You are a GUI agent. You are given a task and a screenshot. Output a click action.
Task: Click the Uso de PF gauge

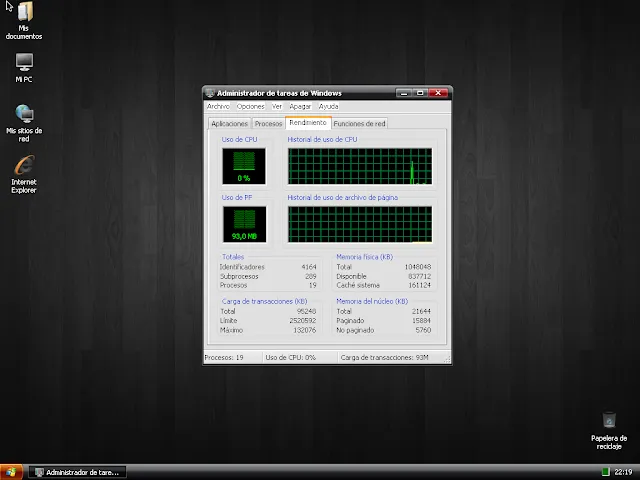[244, 224]
